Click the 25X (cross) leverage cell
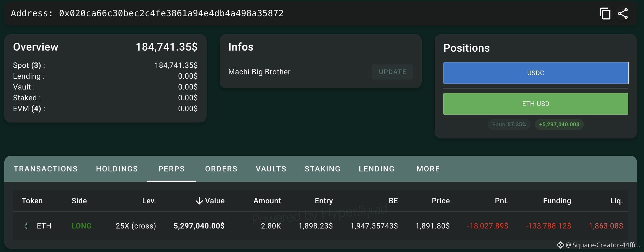Image resolution: width=644 pixels, height=252 pixels. 136,226
